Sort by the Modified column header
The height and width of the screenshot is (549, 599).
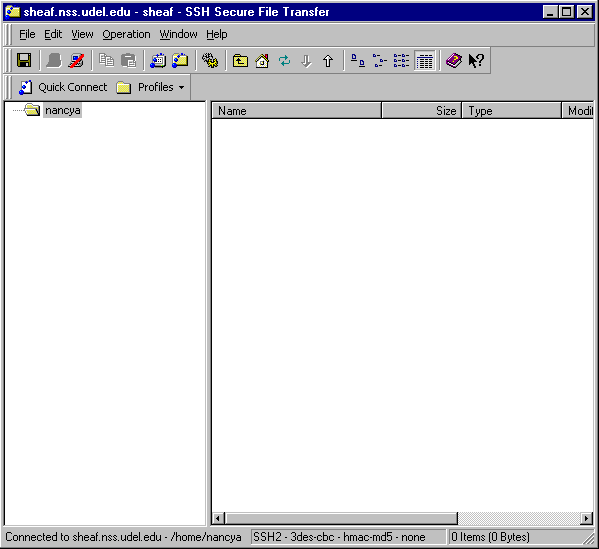[x=578, y=111]
